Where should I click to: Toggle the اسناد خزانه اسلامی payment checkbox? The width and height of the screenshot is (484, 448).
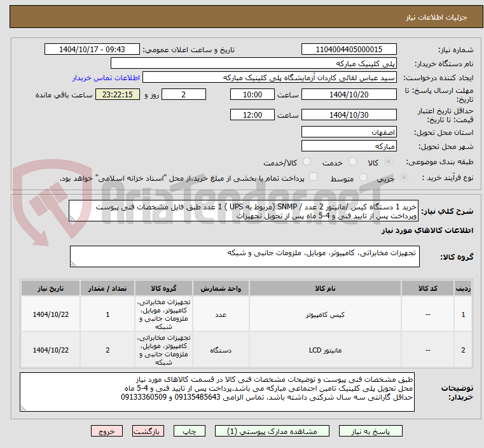[x=313, y=177]
